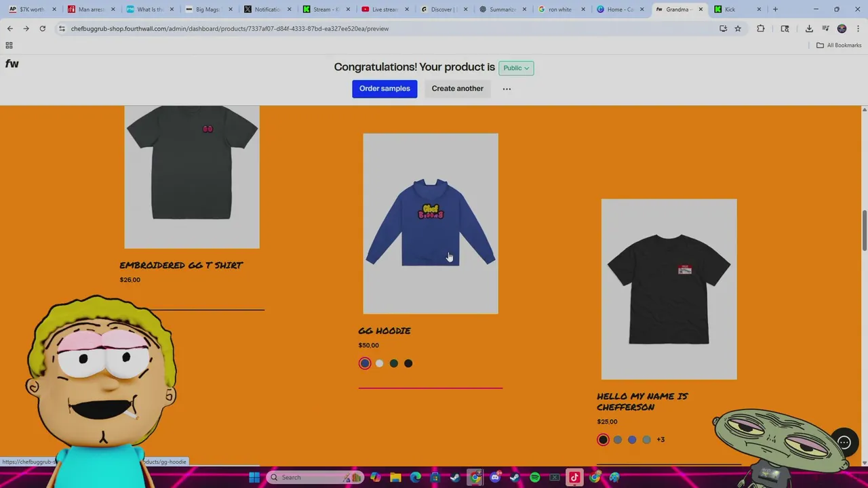Open the Chrome three-dot menu
The image size is (868, 488).
pyautogui.click(x=858, y=28)
